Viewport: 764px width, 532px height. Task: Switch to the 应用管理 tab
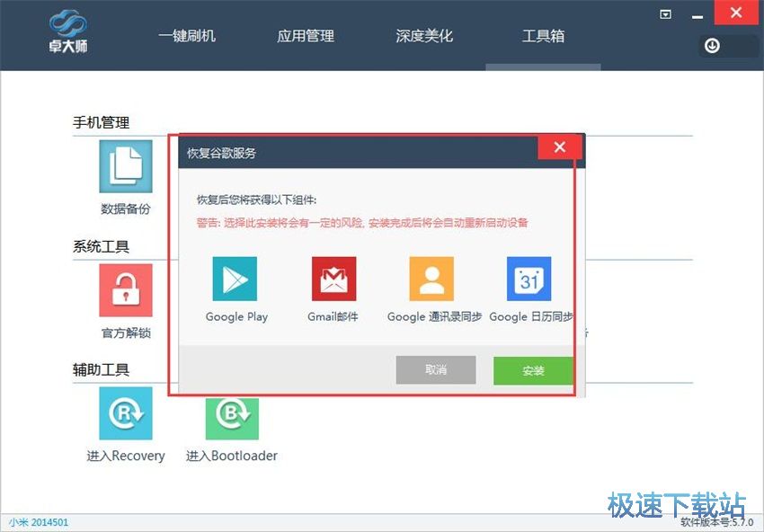click(x=306, y=36)
